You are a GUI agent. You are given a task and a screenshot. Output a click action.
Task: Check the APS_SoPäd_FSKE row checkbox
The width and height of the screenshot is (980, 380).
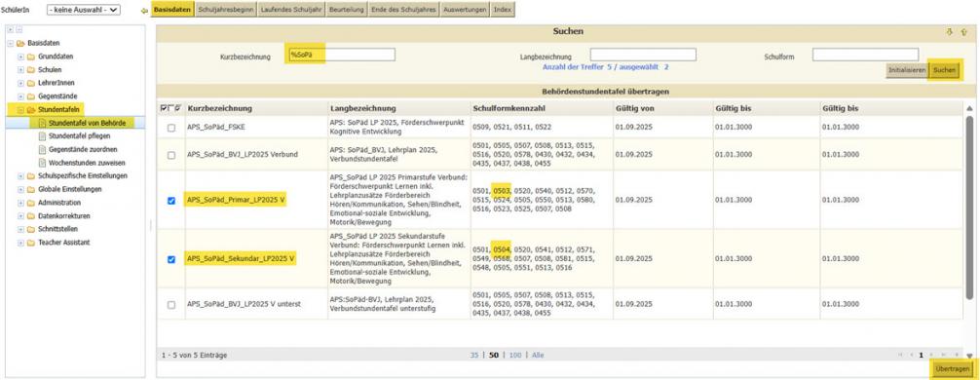coord(171,128)
